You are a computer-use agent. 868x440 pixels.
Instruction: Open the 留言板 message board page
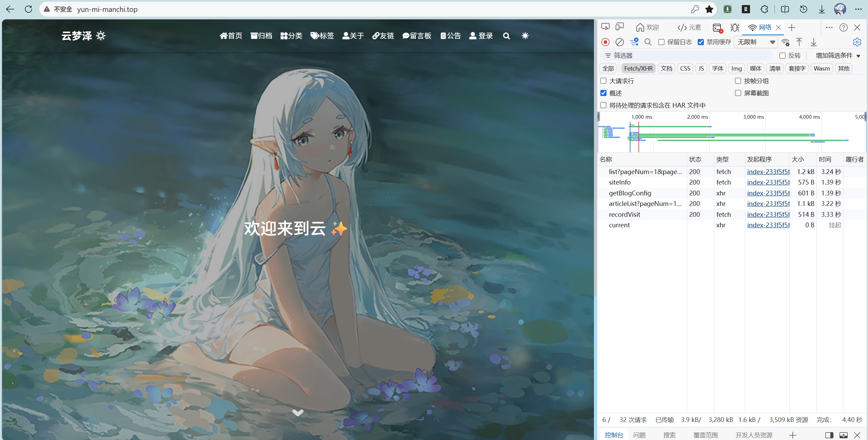417,36
